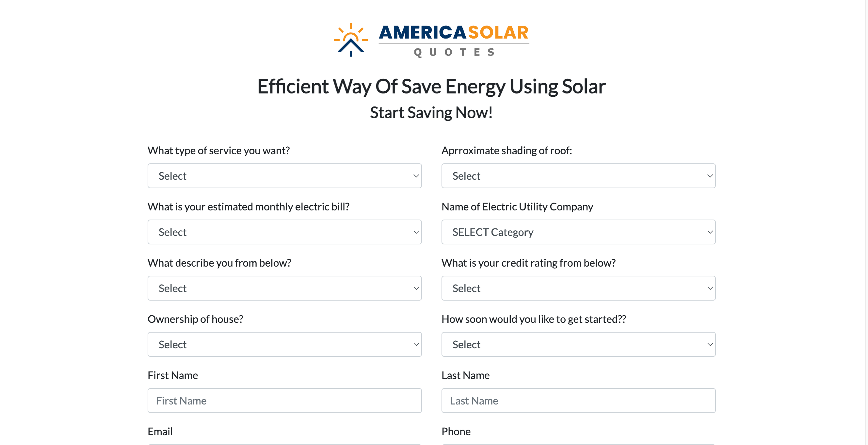Open the estimated monthly electric bill dropdown

284,232
